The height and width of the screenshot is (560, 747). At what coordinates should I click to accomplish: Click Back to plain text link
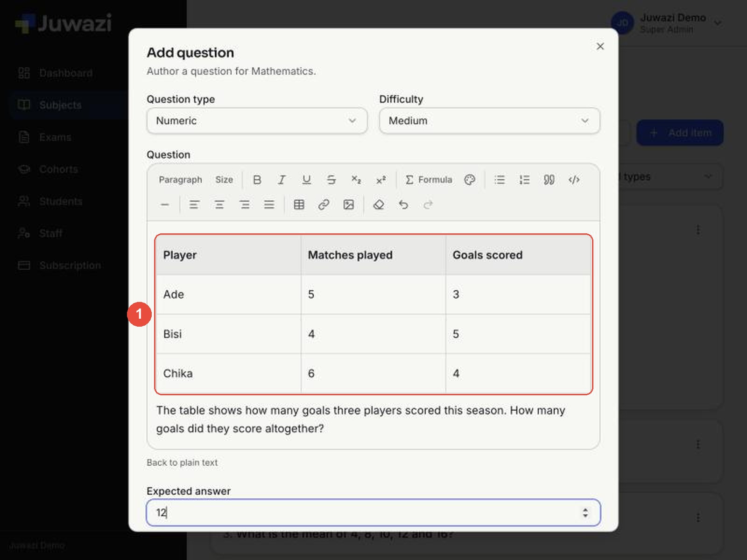coord(182,462)
